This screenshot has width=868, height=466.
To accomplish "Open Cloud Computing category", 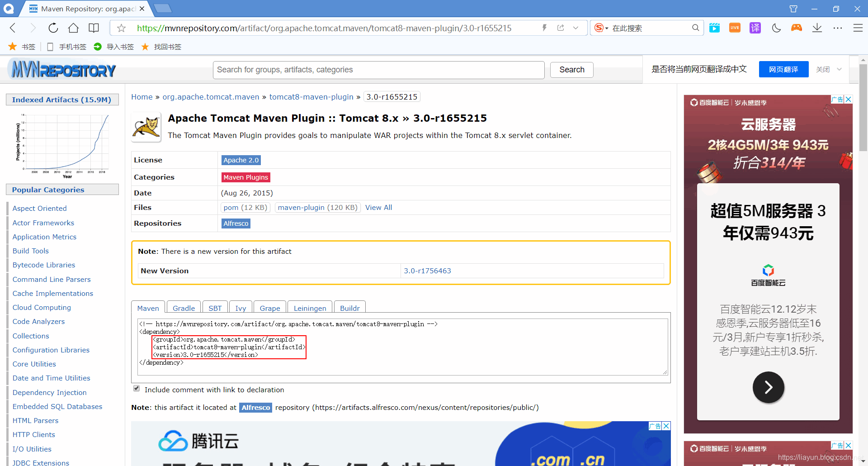I will point(42,307).
